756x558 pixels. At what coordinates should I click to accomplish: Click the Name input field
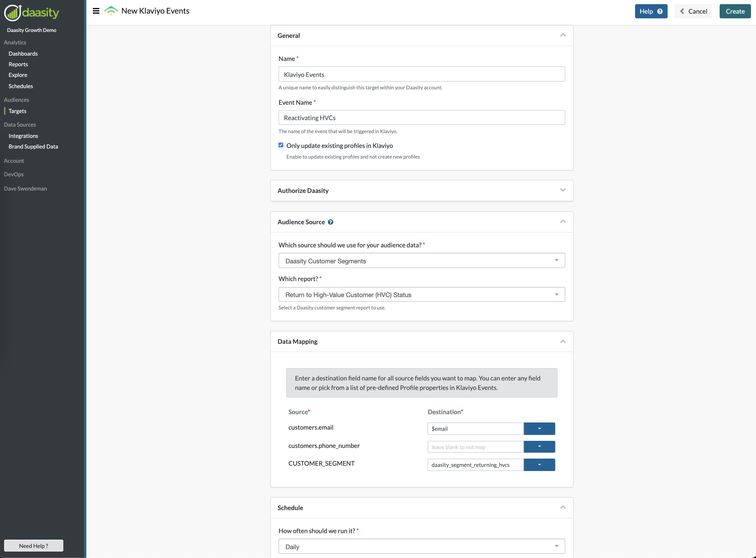tap(422, 74)
